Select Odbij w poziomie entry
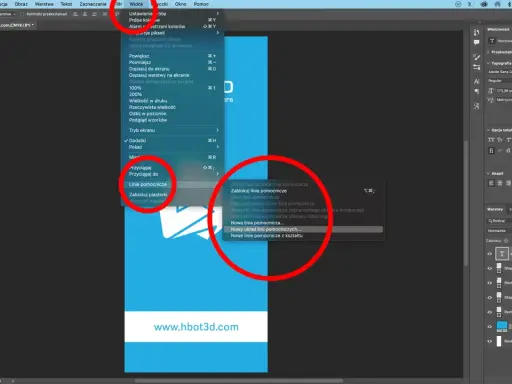 pos(172,113)
